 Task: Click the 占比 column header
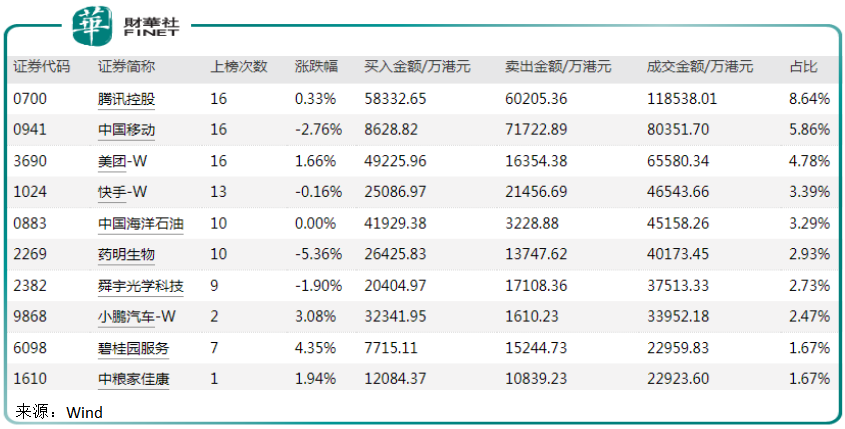point(804,67)
